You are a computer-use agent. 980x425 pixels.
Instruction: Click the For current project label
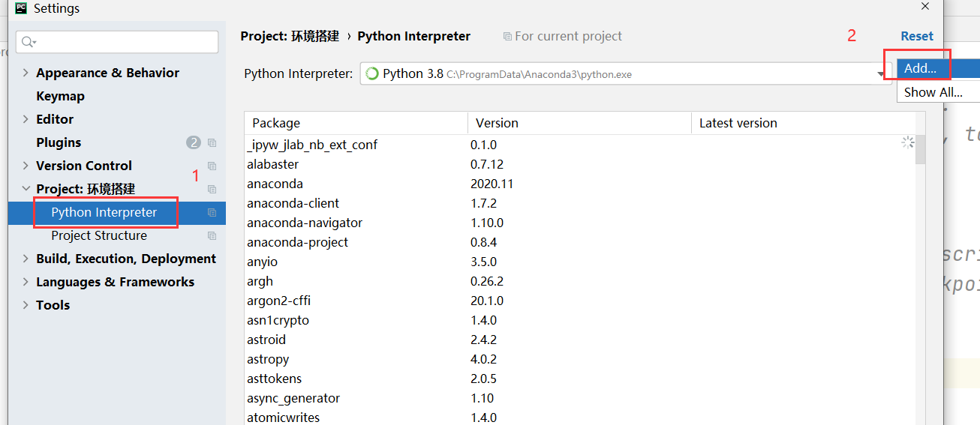click(568, 36)
